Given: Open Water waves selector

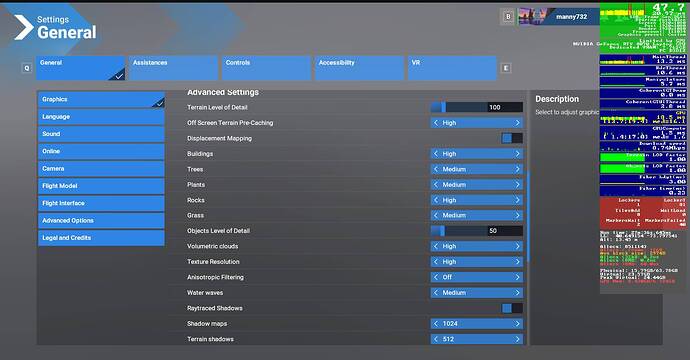Looking at the screenshot, I should [x=477, y=292].
